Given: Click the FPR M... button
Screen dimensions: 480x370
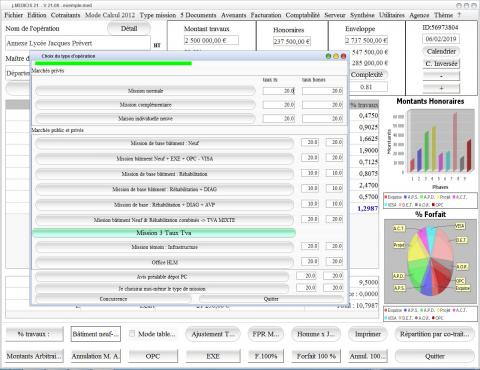Looking at the screenshot, I should (x=266, y=334).
